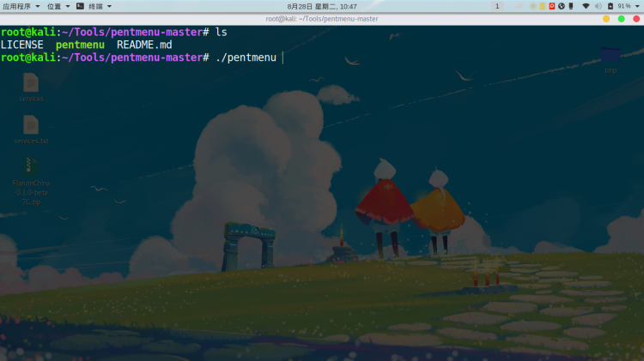Screen dimensions: 644x361
Task: Click the globe network tray icon
Action: point(562,6)
